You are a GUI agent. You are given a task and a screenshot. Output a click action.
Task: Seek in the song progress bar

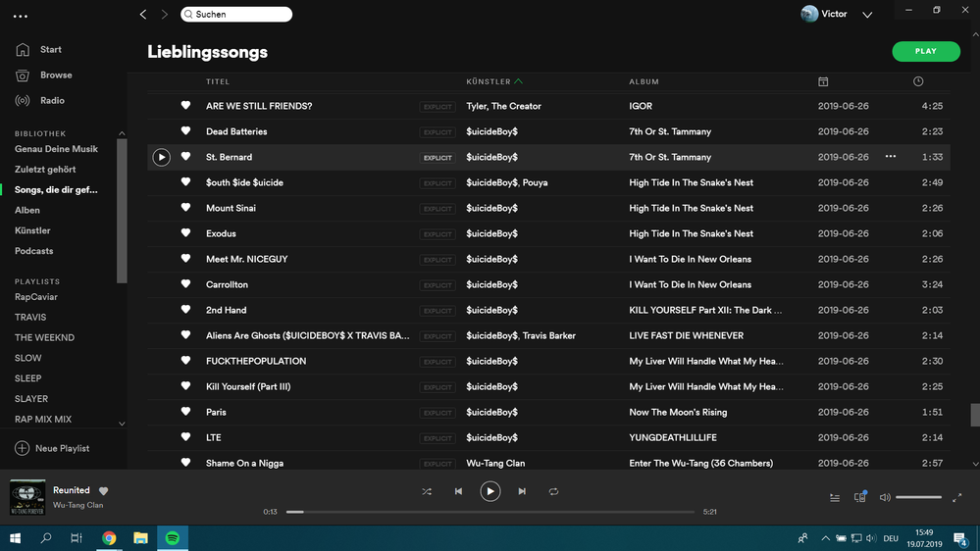pyautogui.click(x=490, y=512)
